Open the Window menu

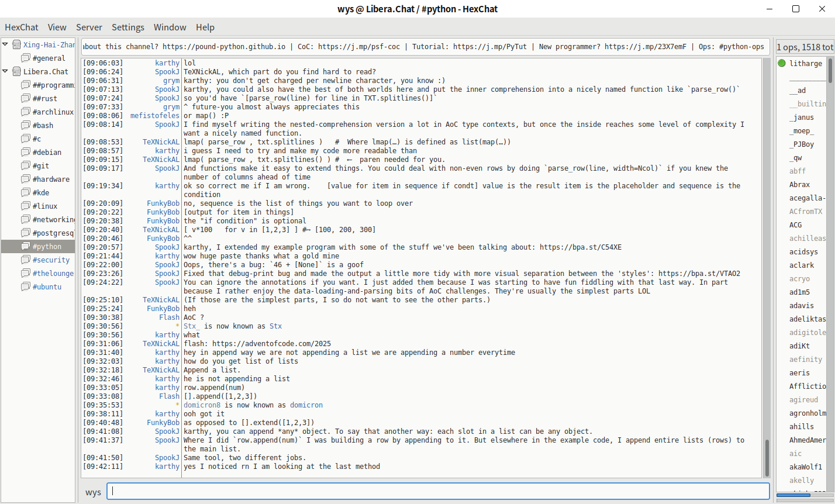click(x=170, y=27)
